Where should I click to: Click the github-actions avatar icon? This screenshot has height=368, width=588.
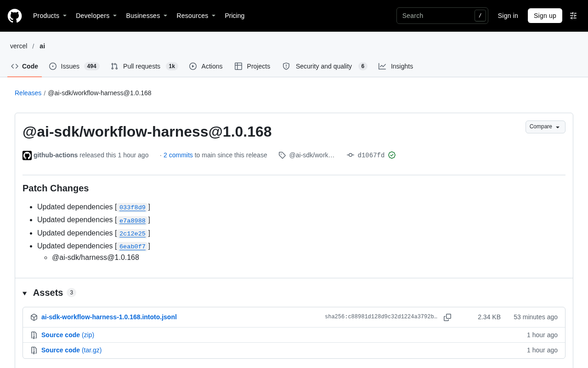tap(27, 155)
